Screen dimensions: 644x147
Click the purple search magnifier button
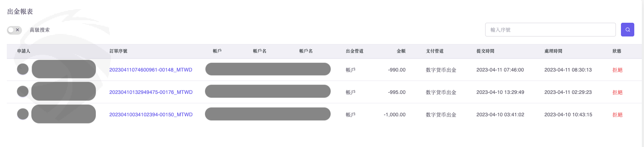coord(627,30)
